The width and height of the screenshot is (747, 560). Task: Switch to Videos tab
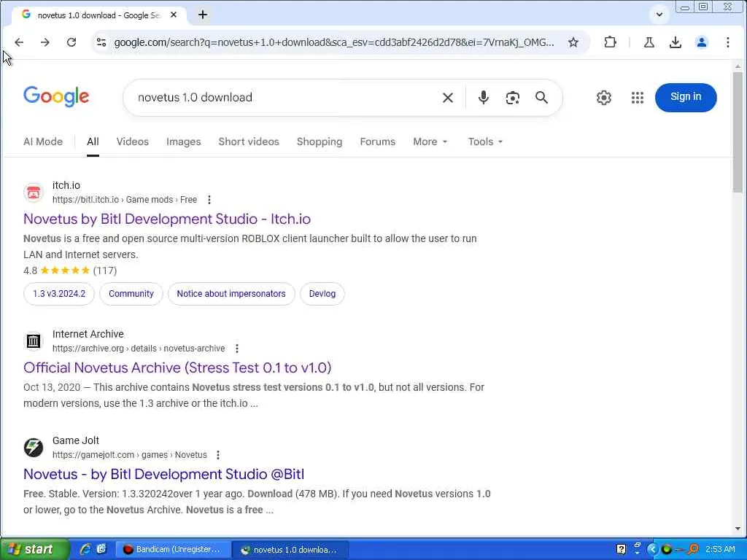133,141
